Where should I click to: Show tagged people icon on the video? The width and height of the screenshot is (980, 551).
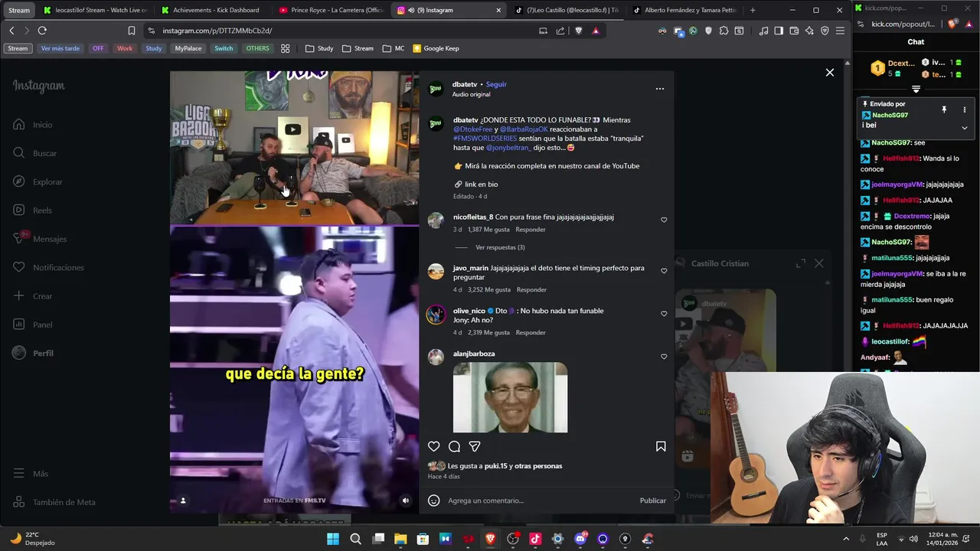183,500
